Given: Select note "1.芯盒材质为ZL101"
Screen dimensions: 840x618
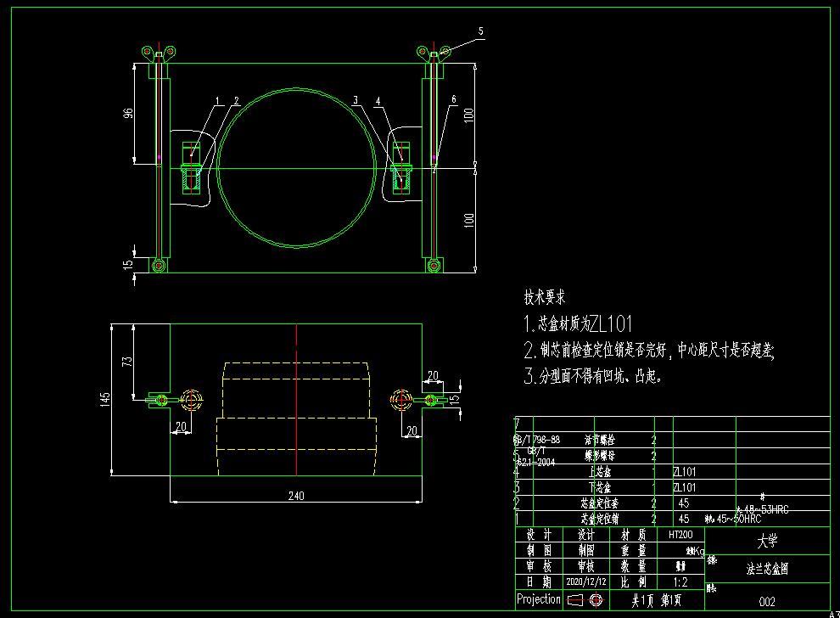Looking at the screenshot, I should pyautogui.click(x=578, y=323).
